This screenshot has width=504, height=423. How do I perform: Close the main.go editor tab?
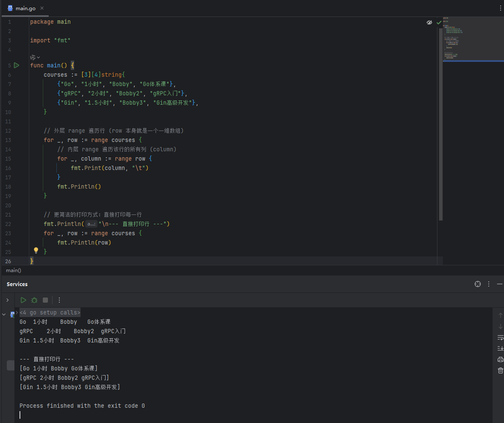pyautogui.click(x=42, y=8)
